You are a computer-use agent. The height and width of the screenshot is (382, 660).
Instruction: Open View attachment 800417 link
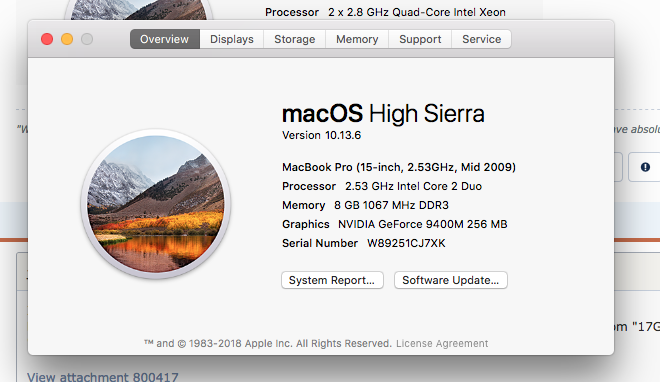tap(103, 377)
